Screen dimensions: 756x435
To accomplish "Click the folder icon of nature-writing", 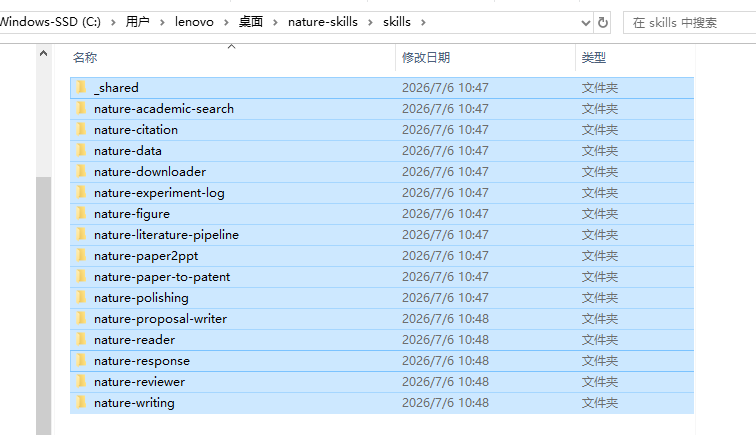I will click(81, 402).
